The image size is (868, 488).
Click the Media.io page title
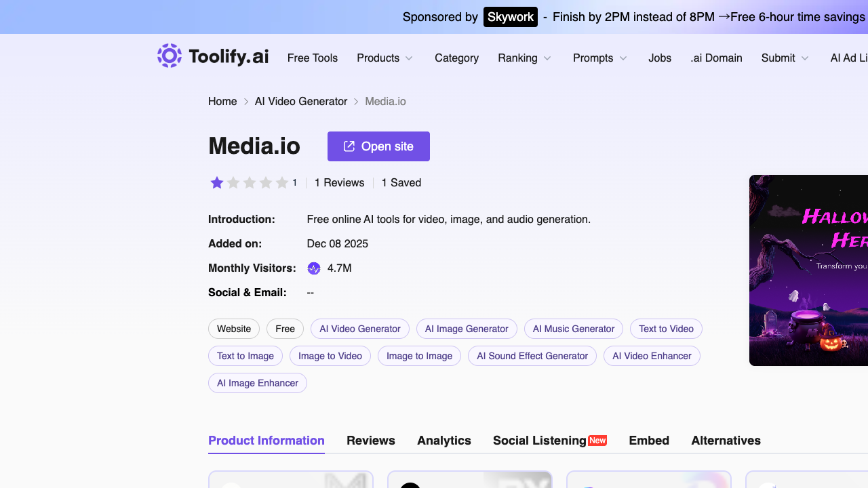tap(254, 146)
